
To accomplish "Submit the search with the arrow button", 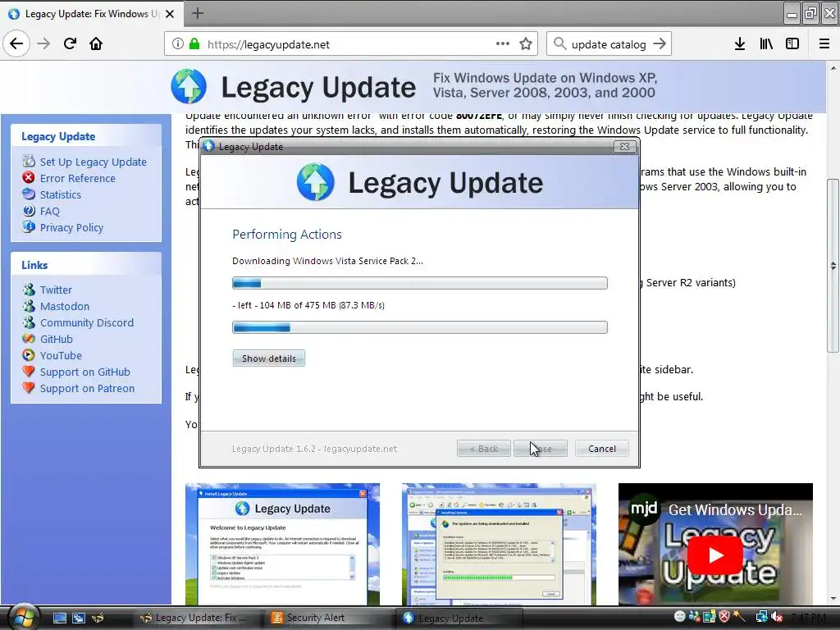I will click(x=660, y=44).
